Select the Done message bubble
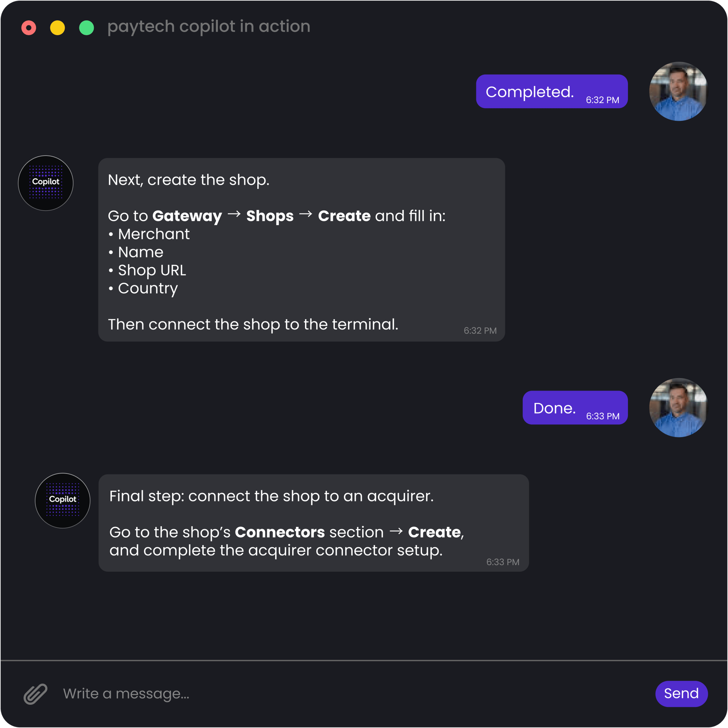Screen dimensions: 728x728 click(x=575, y=408)
